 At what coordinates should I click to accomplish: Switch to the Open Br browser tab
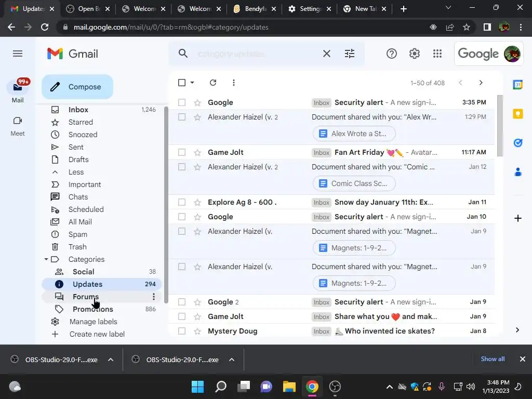click(88, 9)
